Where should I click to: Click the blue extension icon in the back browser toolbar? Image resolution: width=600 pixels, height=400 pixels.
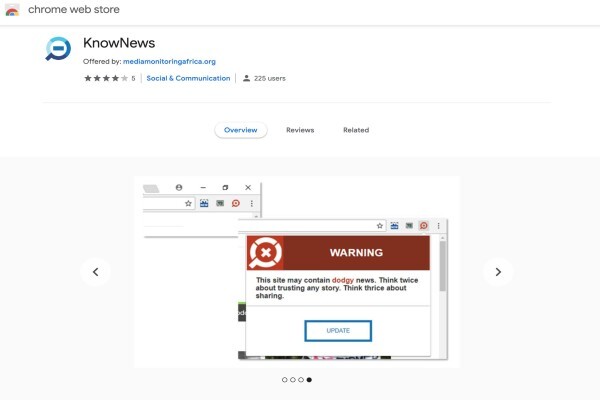point(204,203)
